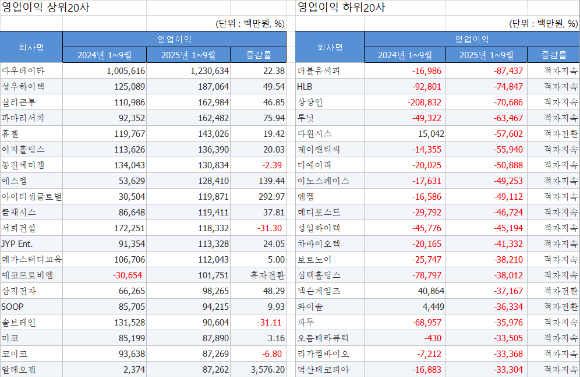
Task: Click the cell showing 119,411
Action: (189, 212)
